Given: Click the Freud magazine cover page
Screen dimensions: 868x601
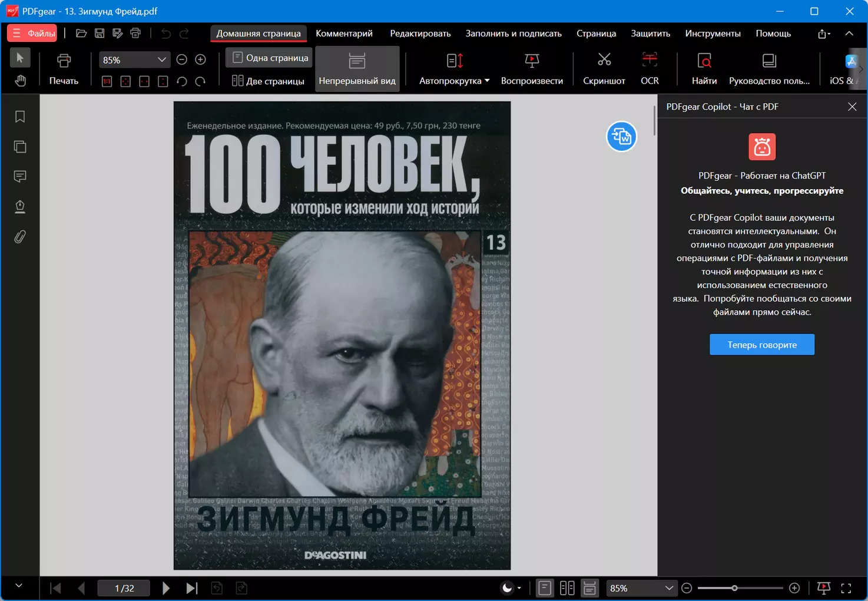Looking at the screenshot, I should 342,335.
